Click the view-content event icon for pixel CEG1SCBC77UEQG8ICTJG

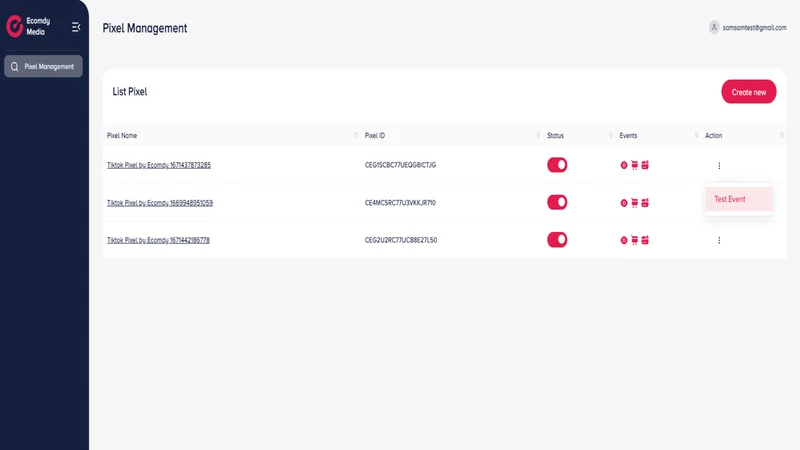623,165
